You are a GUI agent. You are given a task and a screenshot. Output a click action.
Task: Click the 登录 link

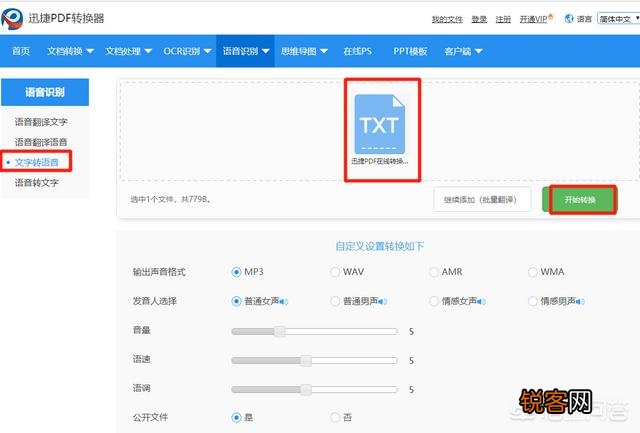(x=479, y=19)
